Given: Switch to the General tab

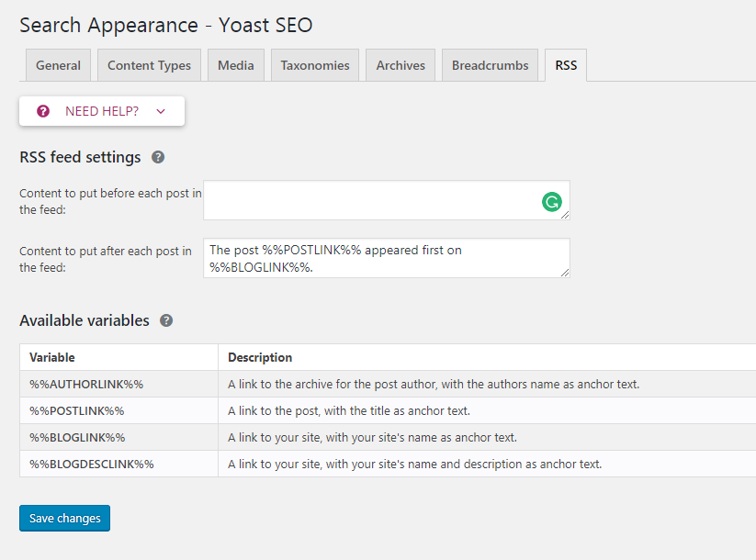Looking at the screenshot, I should tap(59, 65).
